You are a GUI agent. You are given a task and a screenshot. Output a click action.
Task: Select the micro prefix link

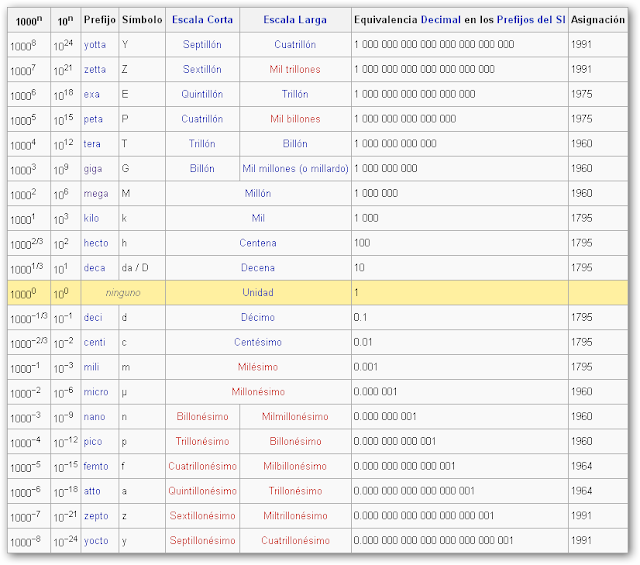tap(96, 392)
